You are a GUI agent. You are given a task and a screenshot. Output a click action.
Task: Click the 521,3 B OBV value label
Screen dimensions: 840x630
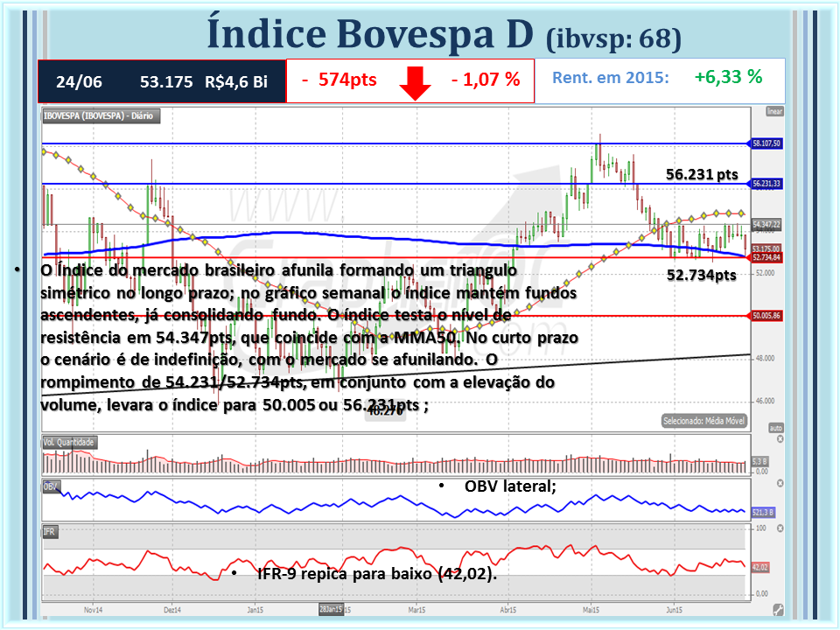(763, 513)
